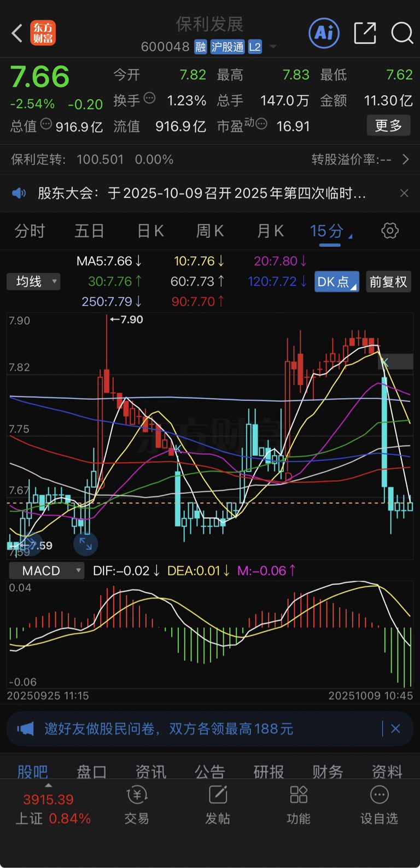The image size is (420, 868).
Task: Switch to 财务 tab
Action: [x=328, y=771]
